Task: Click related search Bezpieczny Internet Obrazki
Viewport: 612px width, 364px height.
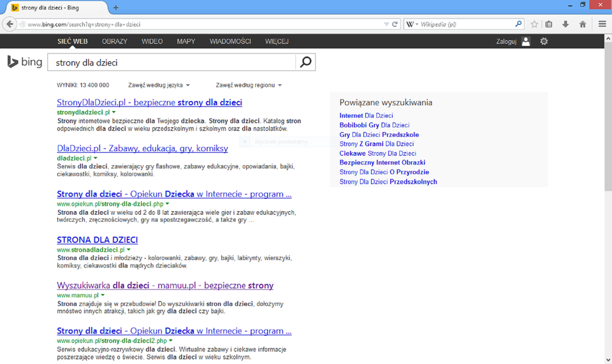Action: tap(382, 163)
